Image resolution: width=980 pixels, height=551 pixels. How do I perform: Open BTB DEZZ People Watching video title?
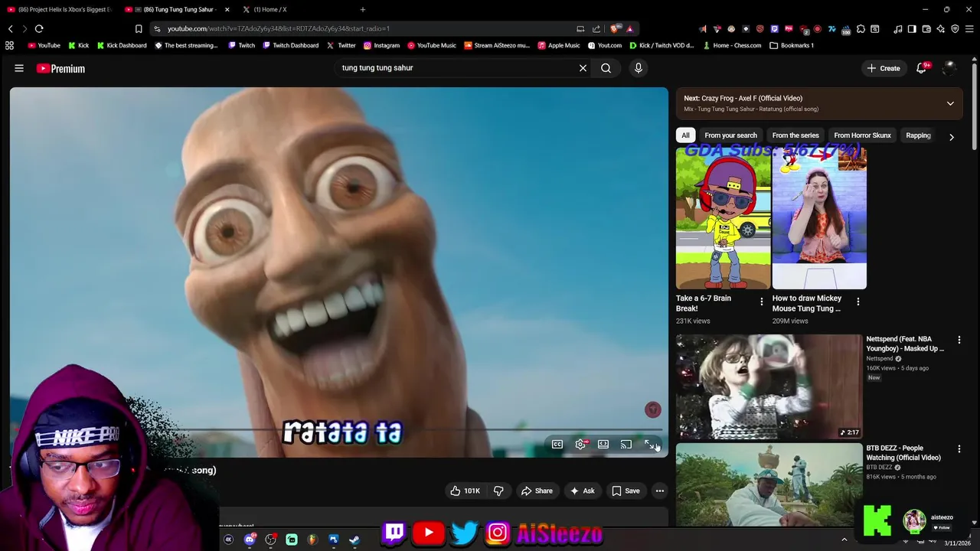903,453
